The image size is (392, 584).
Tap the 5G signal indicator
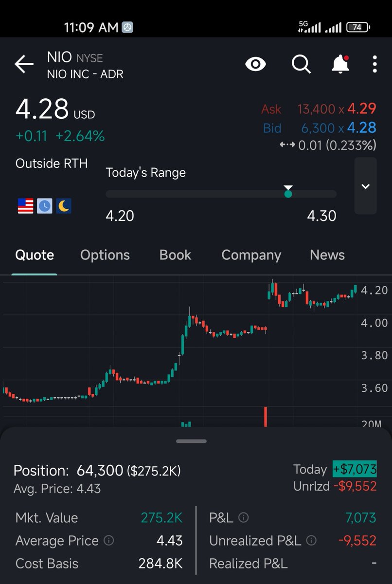[x=309, y=27]
